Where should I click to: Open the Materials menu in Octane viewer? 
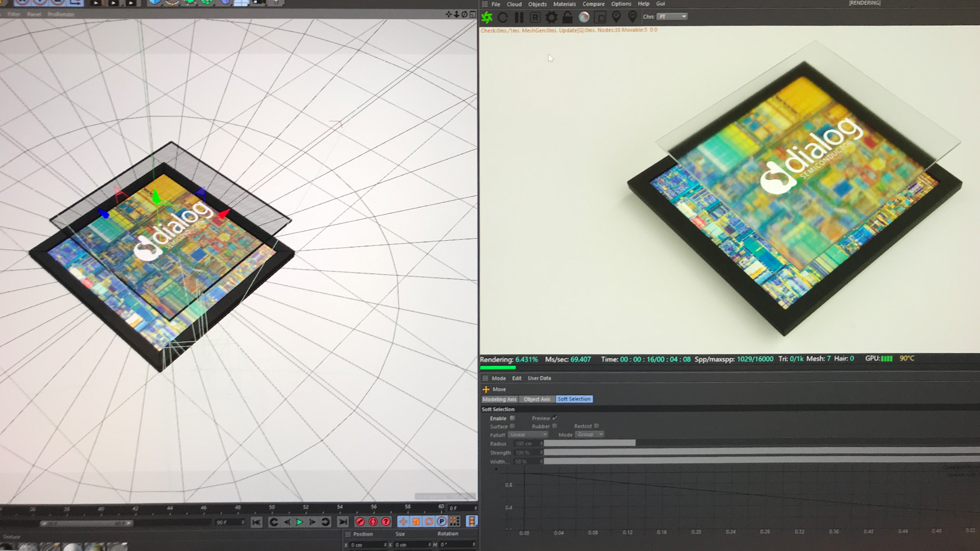coord(564,4)
